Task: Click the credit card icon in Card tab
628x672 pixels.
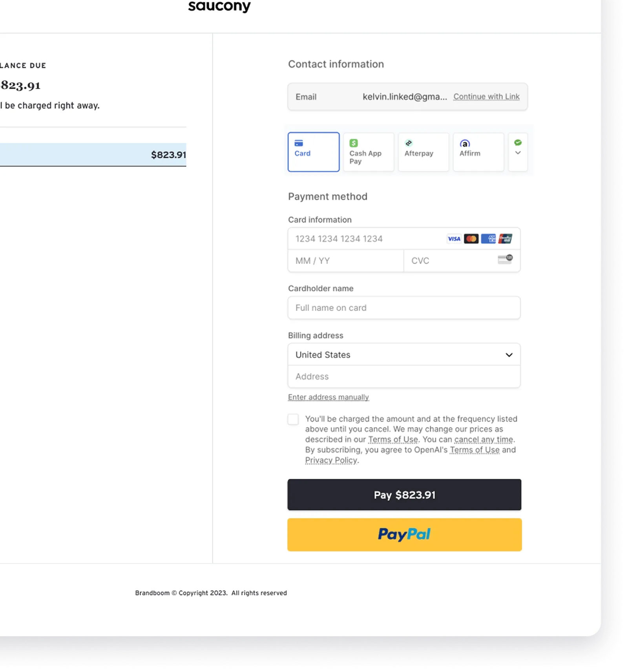Action: point(299,143)
